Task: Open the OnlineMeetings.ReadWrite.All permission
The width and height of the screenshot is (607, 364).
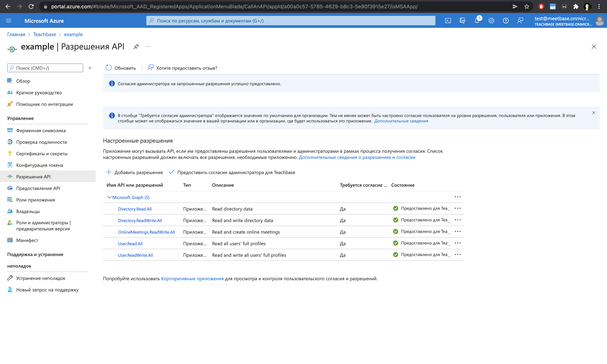Action: (147, 232)
